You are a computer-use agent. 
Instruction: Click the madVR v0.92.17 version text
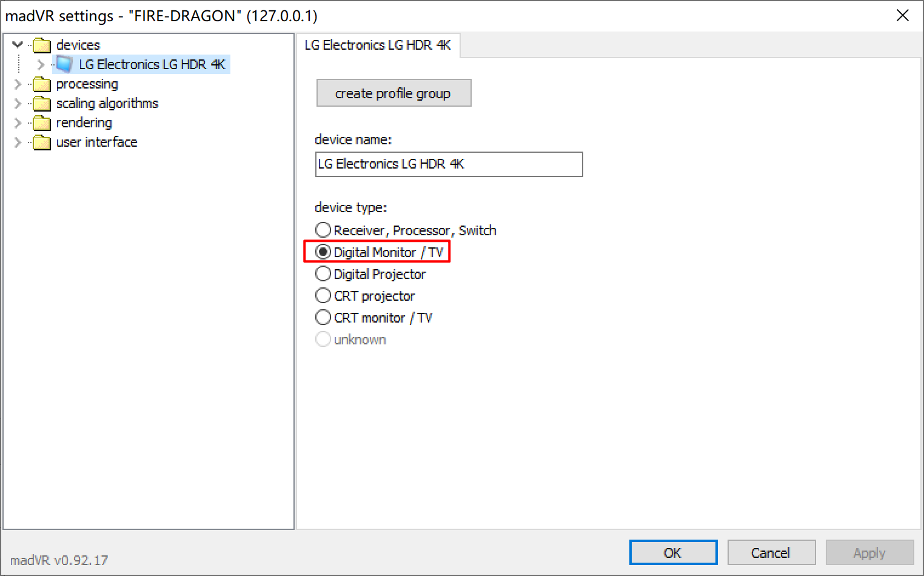point(59,560)
